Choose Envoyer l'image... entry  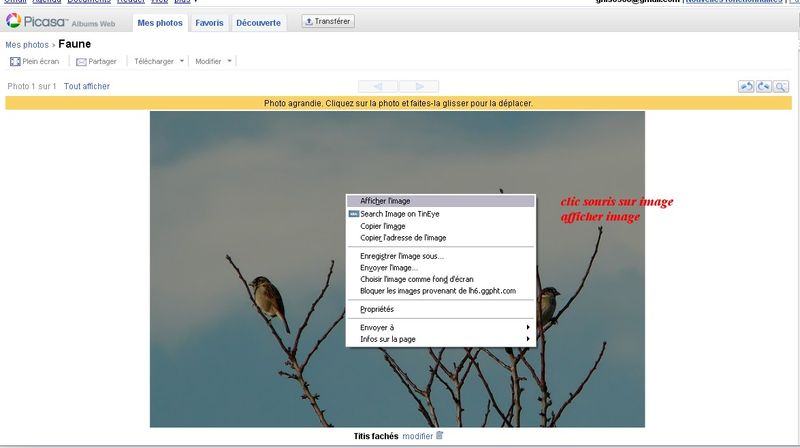(x=441, y=267)
